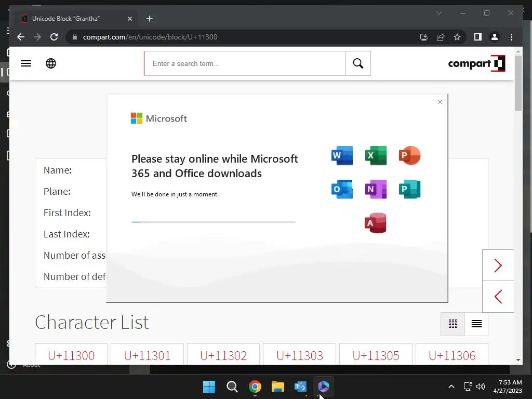Viewport: 532px width, 399px height.
Task: Reload the Chrome page
Action: (54, 37)
